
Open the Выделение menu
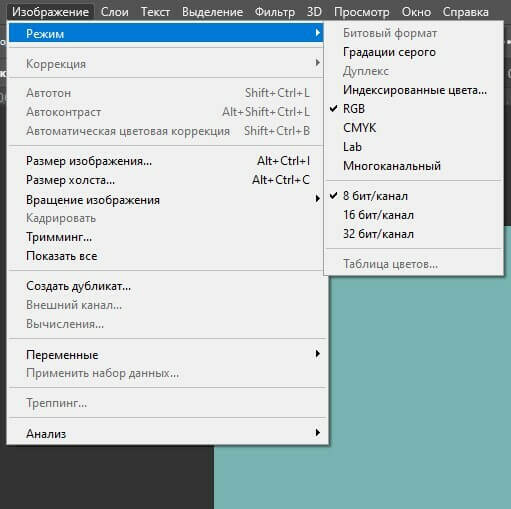click(x=212, y=12)
